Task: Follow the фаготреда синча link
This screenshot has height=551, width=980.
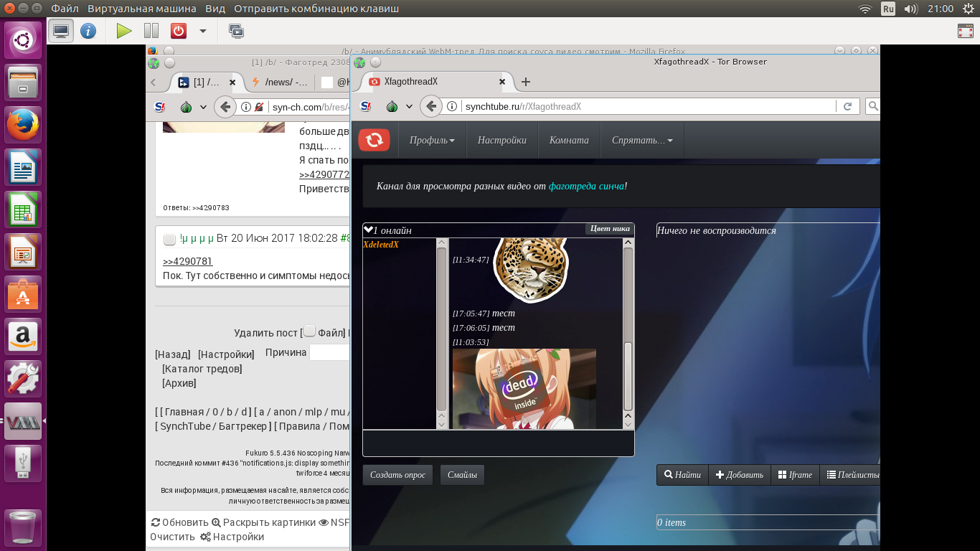Action: pyautogui.click(x=586, y=186)
